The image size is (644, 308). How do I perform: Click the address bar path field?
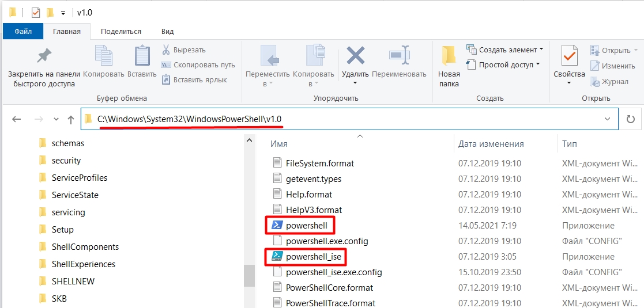(349, 119)
